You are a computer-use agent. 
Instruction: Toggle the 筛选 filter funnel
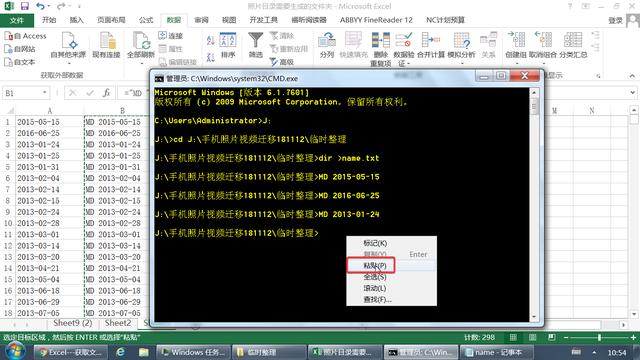tap(256, 46)
